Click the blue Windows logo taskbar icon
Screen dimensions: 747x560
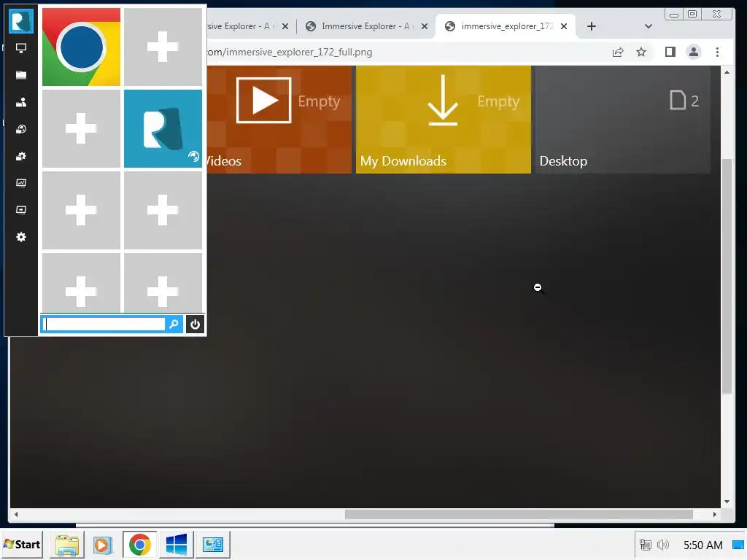point(177,544)
